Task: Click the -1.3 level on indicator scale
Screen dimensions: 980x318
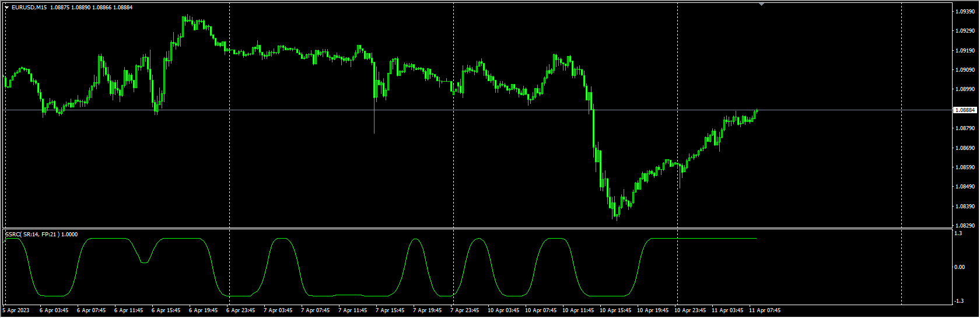Action: click(x=958, y=301)
